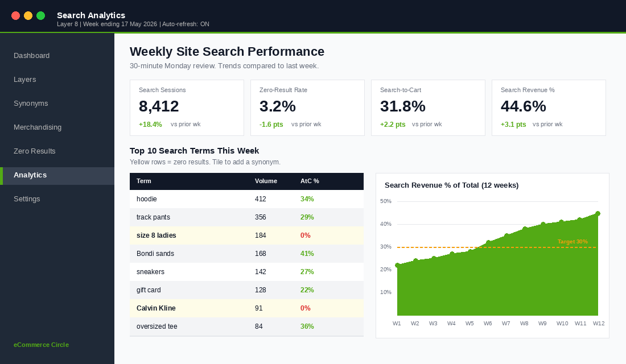Image resolution: width=626 pixels, height=364 pixels.
Task: Click the 0% AtC for Calvin Kline
Action: point(306,308)
